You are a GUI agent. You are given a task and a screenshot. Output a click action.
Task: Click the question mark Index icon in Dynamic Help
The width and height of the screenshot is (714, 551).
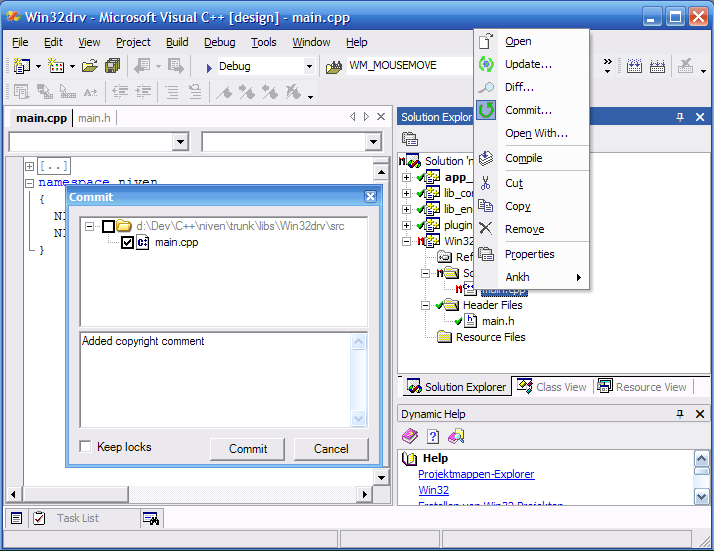(433, 436)
